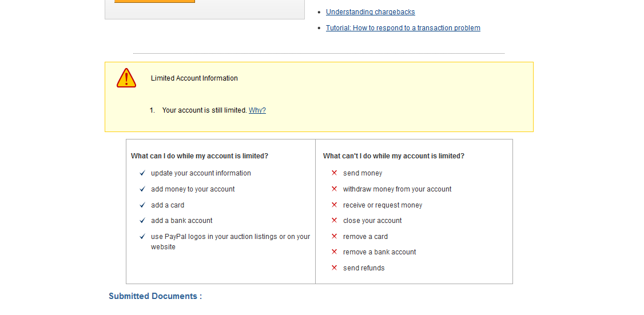The width and height of the screenshot is (644, 315).
Task: Click the red X beside remove a bank account
Action: 335,252
